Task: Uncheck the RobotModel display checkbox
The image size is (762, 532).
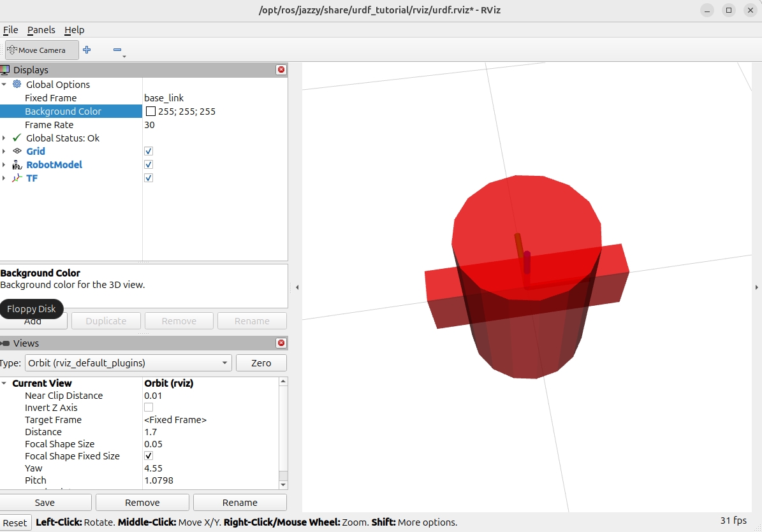Action: [x=149, y=164]
